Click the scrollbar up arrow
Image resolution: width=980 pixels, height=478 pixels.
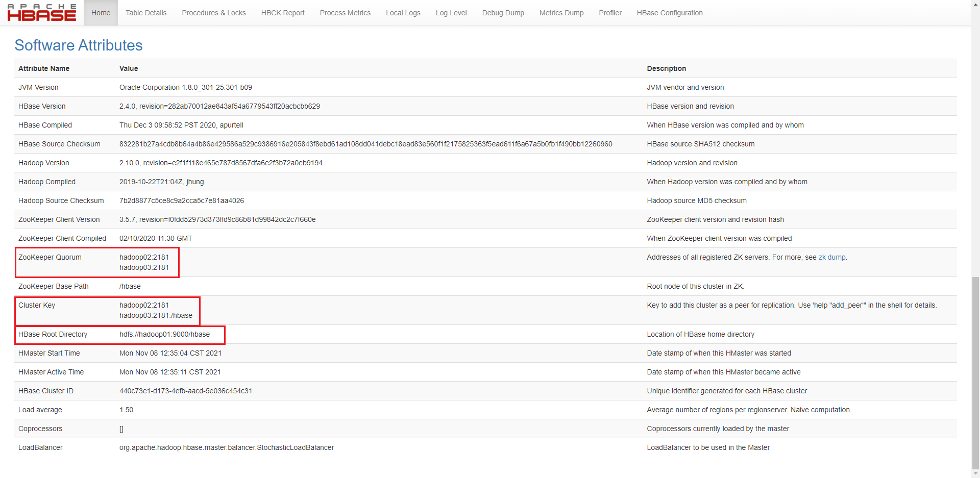coord(975,4)
